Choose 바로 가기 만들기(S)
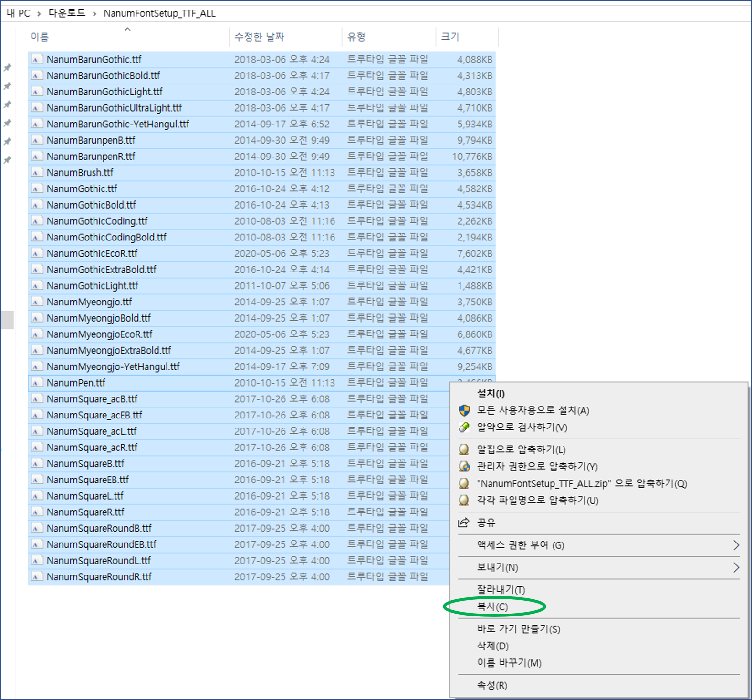Screen dimensions: 752x700 tap(519, 629)
